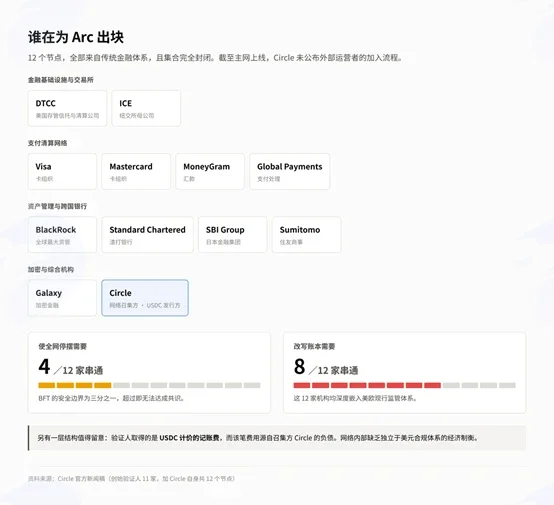The image size is (554, 505).
Task: Choose the MoneyGram card
Action: (210, 172)
